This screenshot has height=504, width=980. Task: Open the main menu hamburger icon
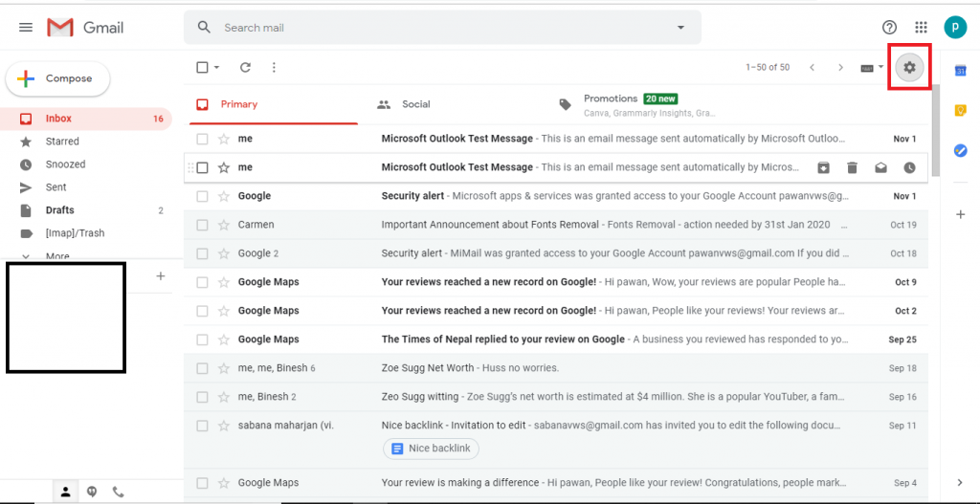click(26, 28)
